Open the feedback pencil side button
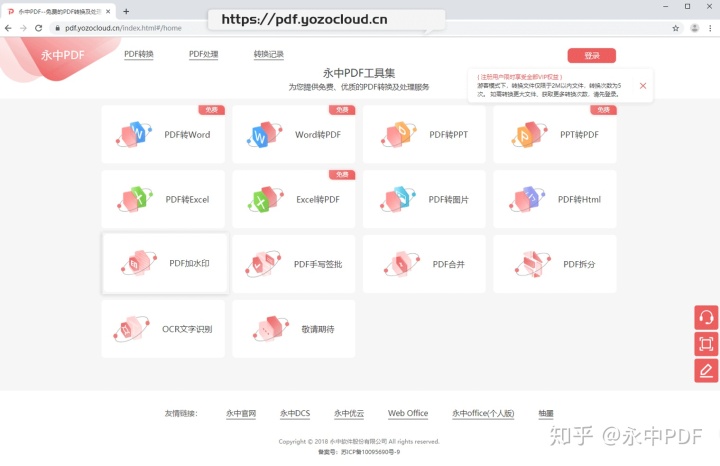720x466 pixels. (x=706, y=371)
